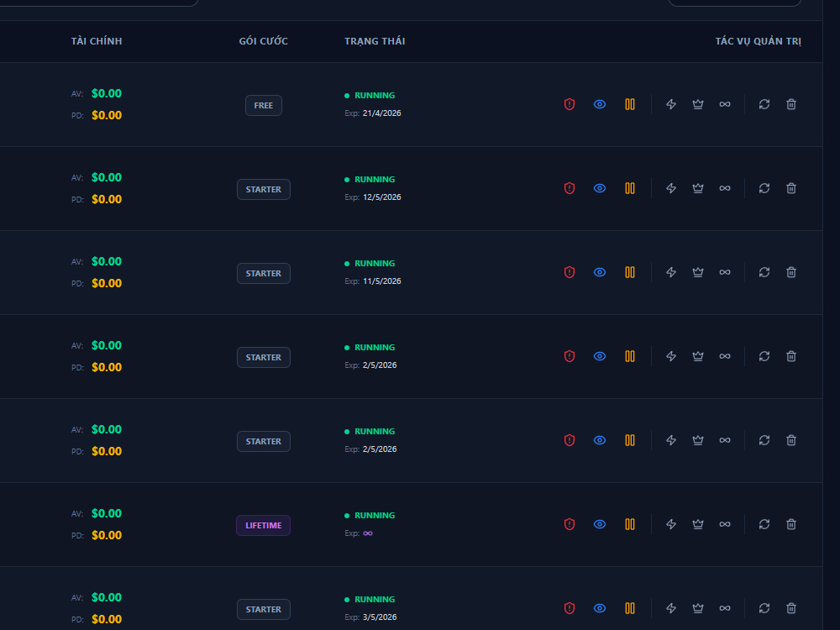Click infinity action icon in FREE plan row
Image resolution: width=840 pixels, height=630 pixels.
[725, 104]
